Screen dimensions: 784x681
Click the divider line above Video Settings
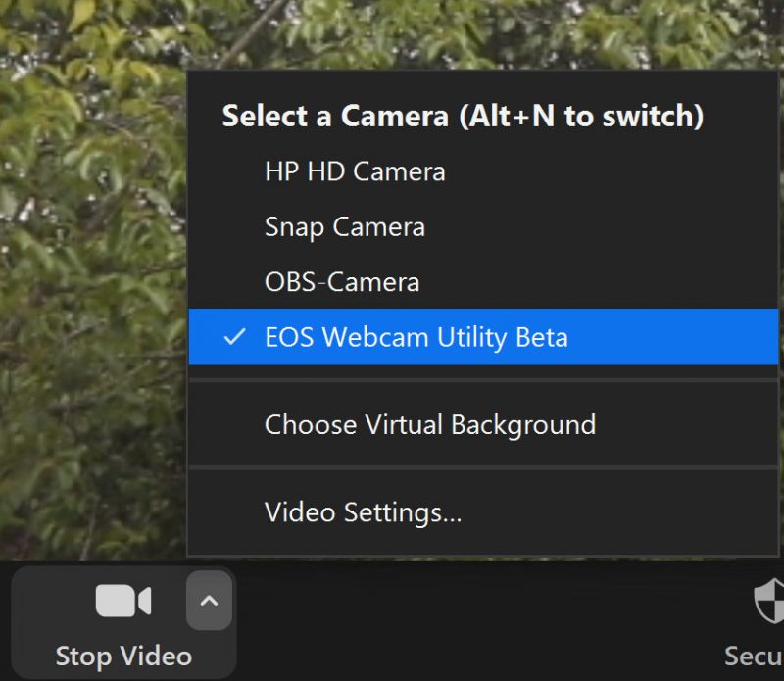pos(483,468)
